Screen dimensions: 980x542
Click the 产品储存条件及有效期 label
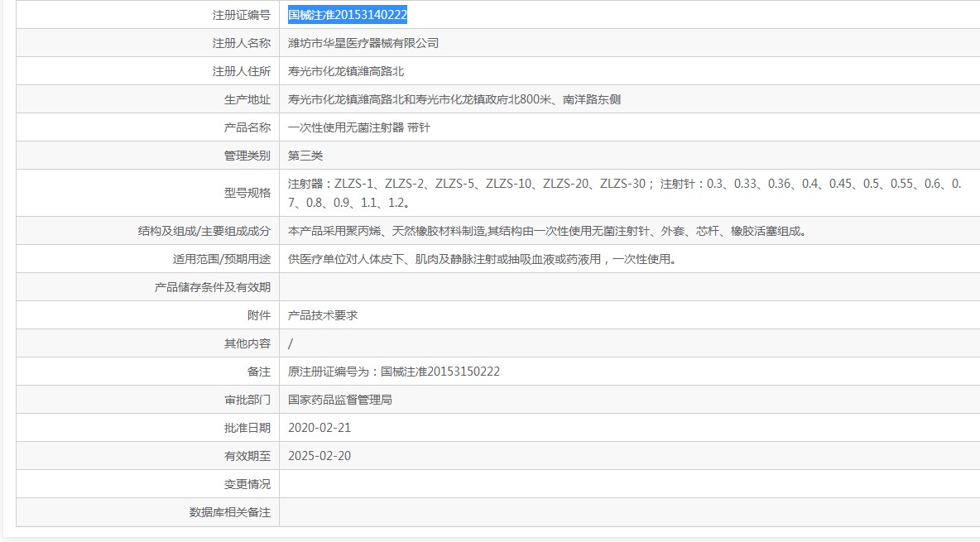(x=213, y=288)
